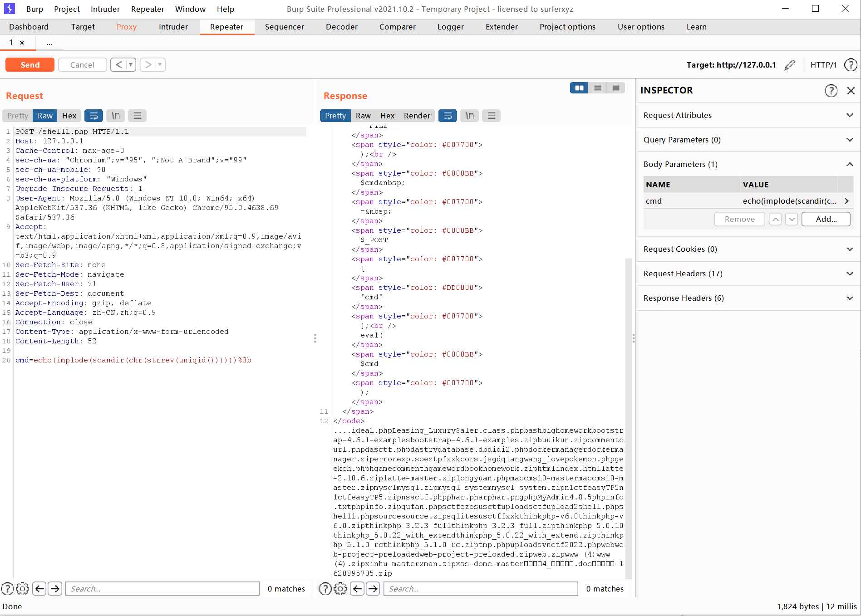Go forward in Repeater history
The image size is (861, 616).
coord(148,65)
